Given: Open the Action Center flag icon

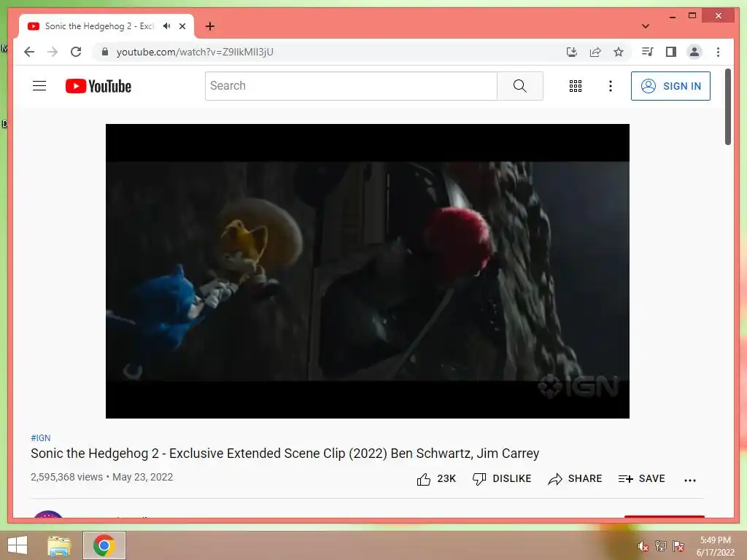Looking at the screenshot, I should pyautogui.click(x=678, y=545).
